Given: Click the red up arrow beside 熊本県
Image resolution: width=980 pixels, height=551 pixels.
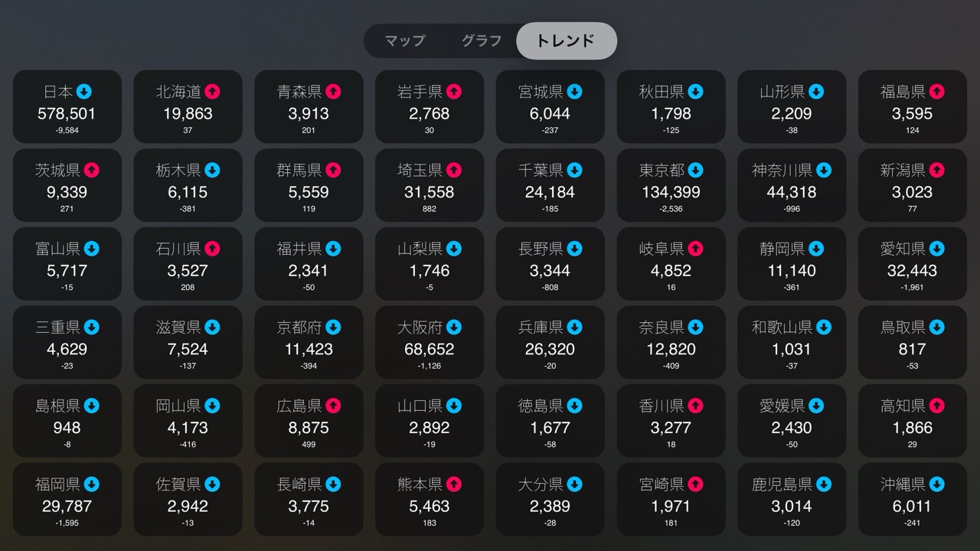Looking at the screenshot, I should click(454, 484).
